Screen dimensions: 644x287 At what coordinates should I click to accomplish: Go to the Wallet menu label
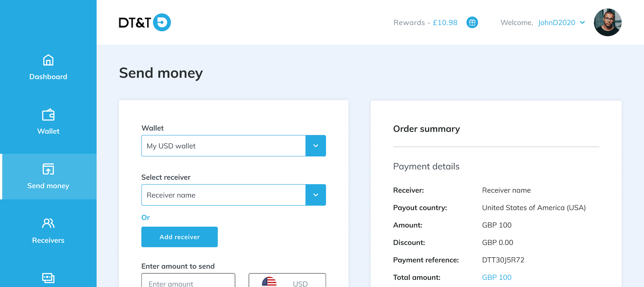pos(48,131)
